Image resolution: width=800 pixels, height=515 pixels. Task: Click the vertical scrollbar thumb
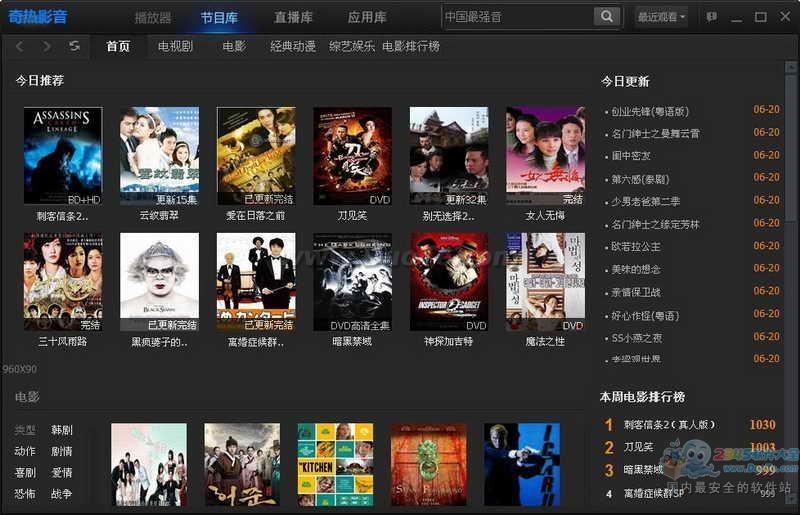point(791,148)
